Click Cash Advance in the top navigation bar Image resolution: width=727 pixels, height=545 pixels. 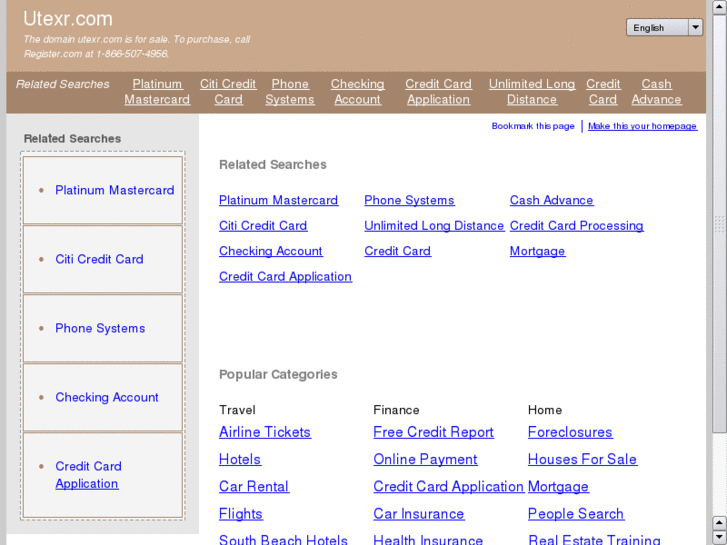tap(657, 91)
